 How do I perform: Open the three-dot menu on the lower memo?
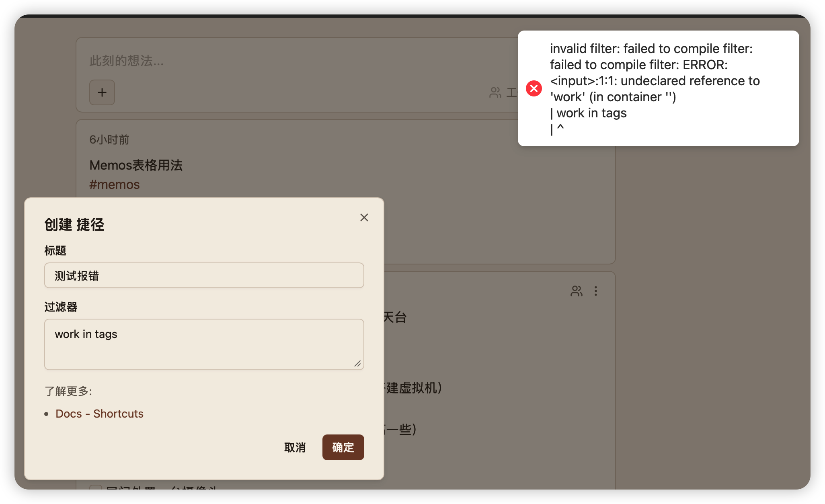coord(596,291)
